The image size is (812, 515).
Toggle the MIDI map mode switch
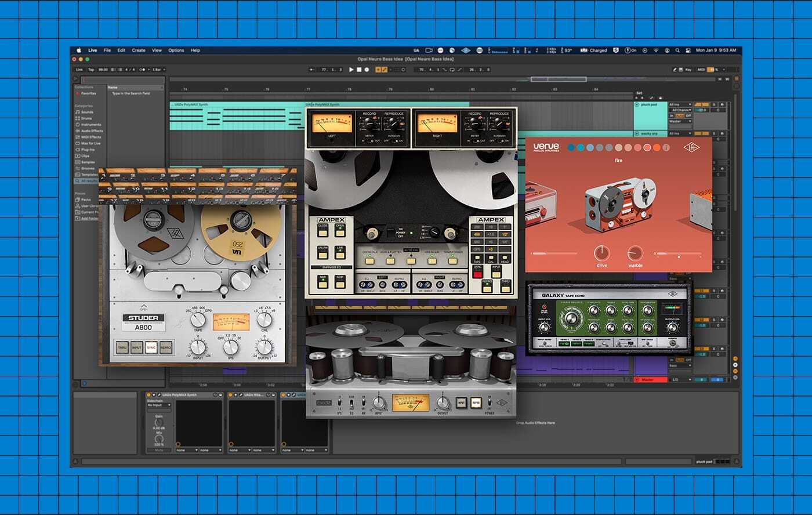[701, 70]
